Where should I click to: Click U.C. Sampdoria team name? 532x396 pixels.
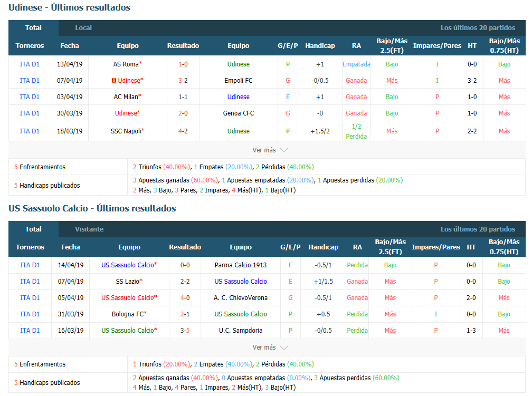(241, 331)
